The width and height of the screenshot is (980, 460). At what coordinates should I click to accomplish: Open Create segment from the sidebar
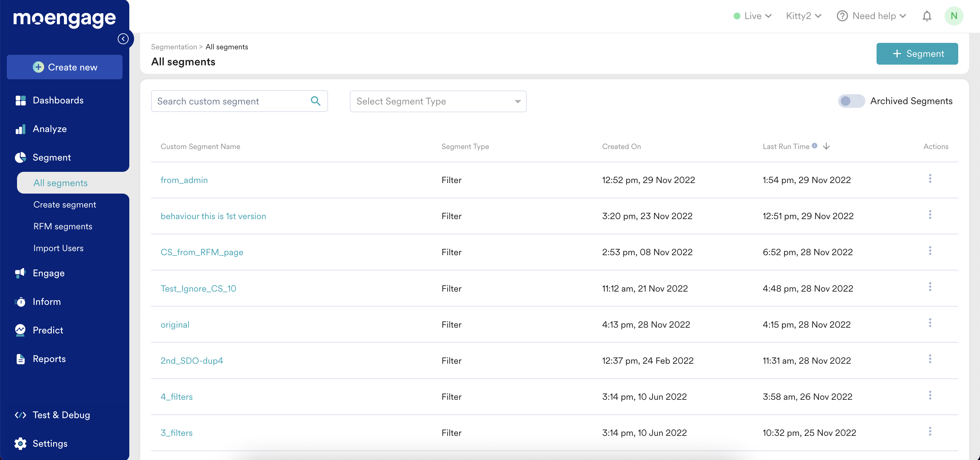[65, 204]
